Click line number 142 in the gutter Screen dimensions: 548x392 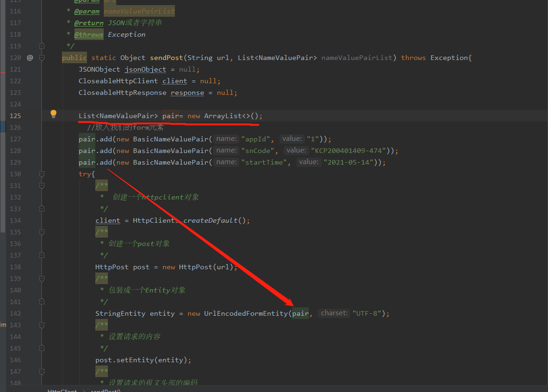(15, 313)
